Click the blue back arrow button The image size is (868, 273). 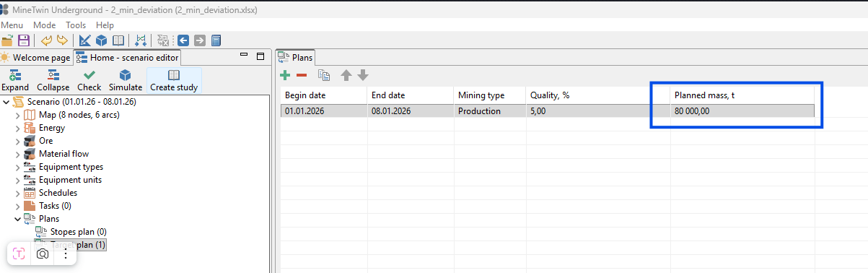183,40
